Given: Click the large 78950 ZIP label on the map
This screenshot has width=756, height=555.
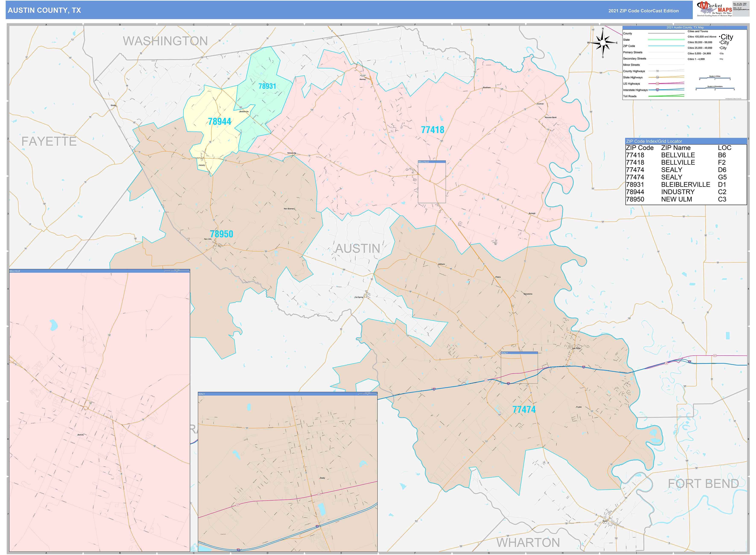Looking at the screenshot, I should (x=221, y=234).
